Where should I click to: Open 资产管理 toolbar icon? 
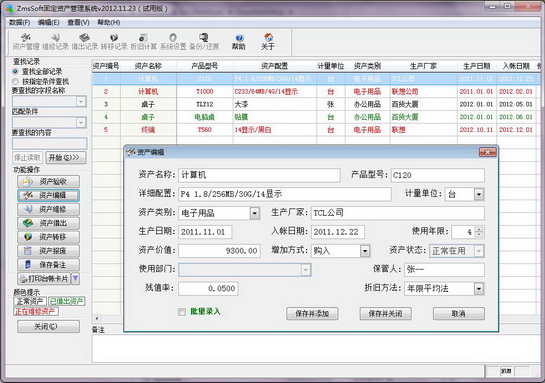pyautogui.click(x=26, y=41)
